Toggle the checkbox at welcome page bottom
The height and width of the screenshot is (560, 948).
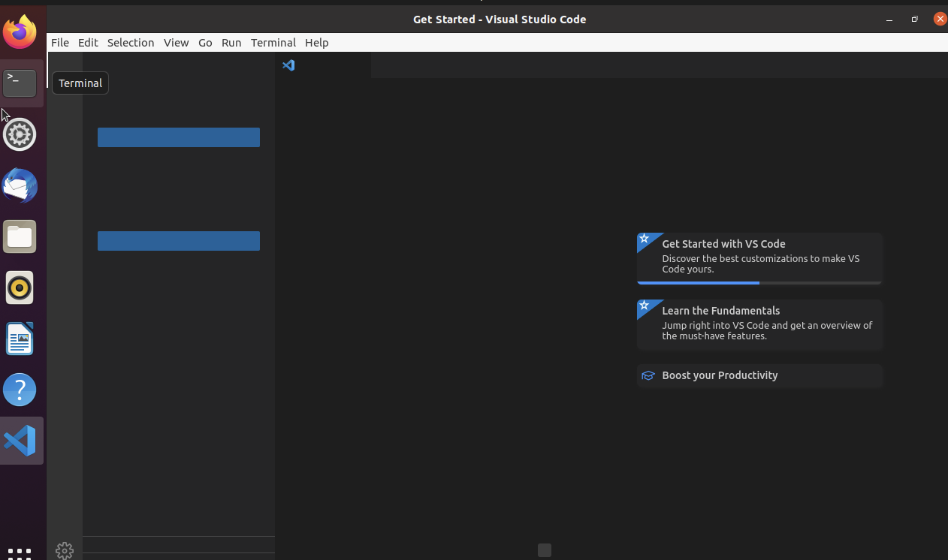click(545, 550)
